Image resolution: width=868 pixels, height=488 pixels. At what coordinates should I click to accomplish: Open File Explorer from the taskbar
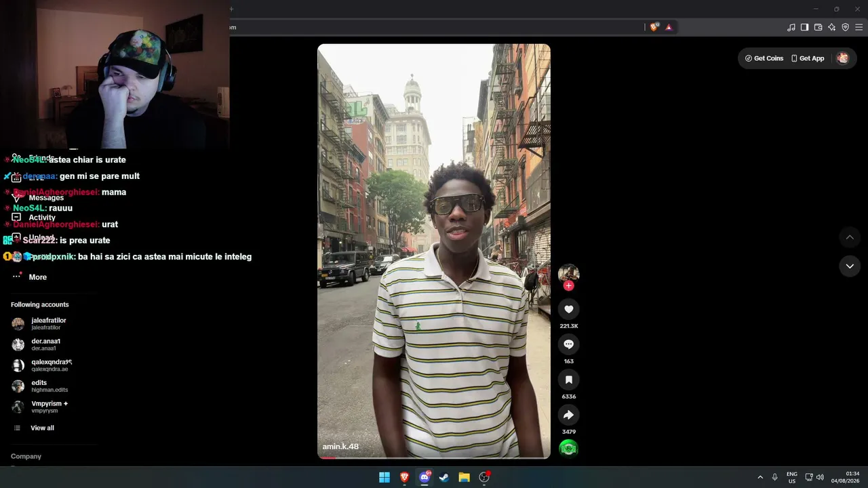(464, 477)
